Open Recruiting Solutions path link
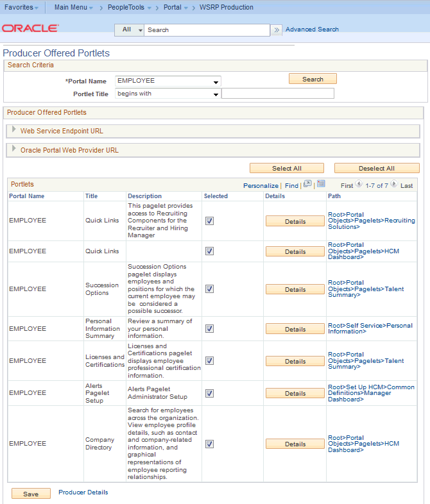The width and height of the screenshot is (430, 504). [372, 221]
